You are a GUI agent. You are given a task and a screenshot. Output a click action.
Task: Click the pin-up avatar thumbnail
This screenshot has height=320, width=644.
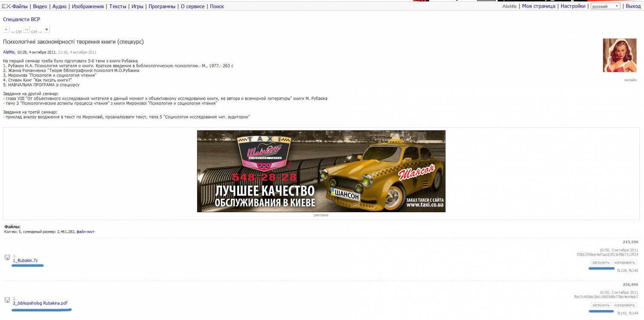point(620,55)
